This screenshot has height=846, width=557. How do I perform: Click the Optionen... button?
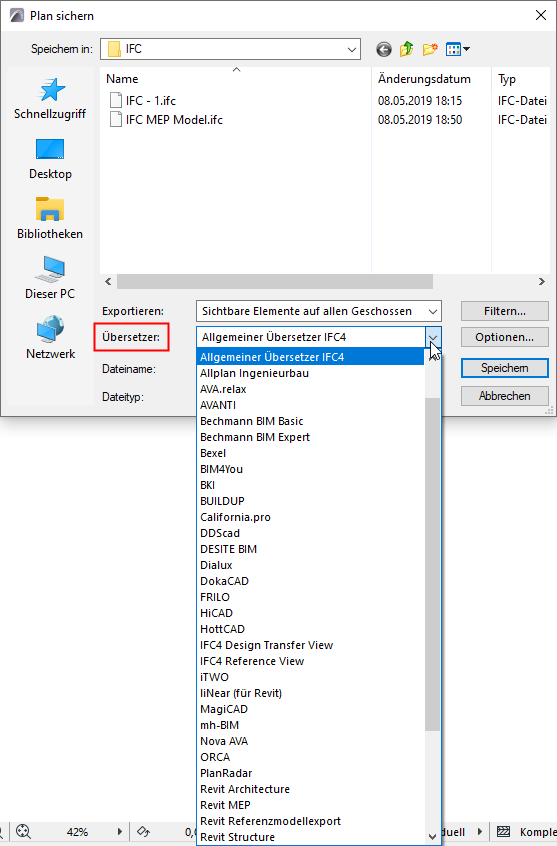click(x=505, y=337)
